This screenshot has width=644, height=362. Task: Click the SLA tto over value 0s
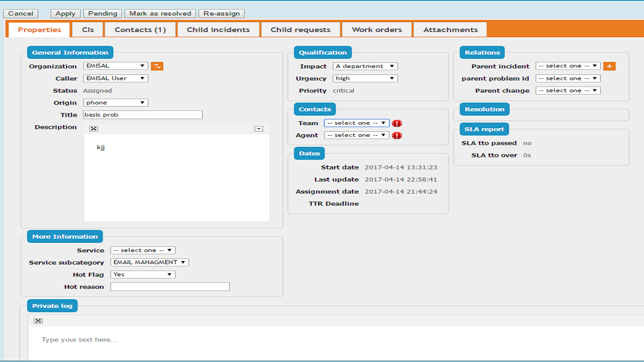pyautogui.click(x=527, y=155)
